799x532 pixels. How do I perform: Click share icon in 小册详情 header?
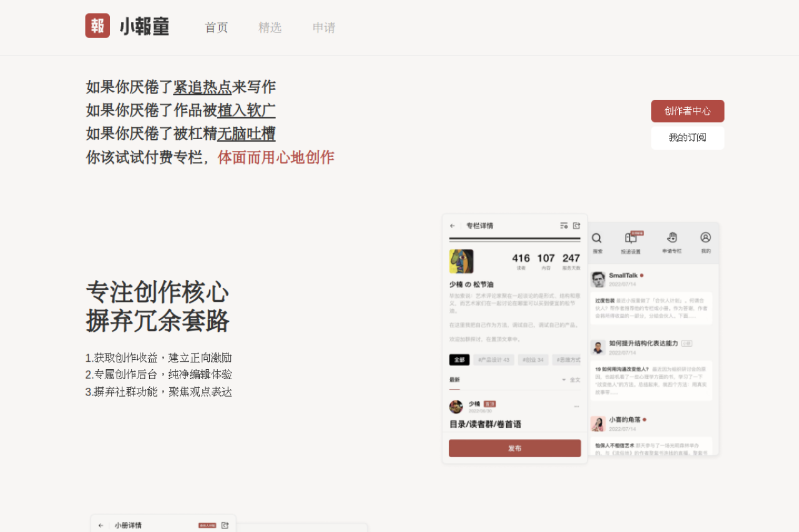click(x=225, y=525)
